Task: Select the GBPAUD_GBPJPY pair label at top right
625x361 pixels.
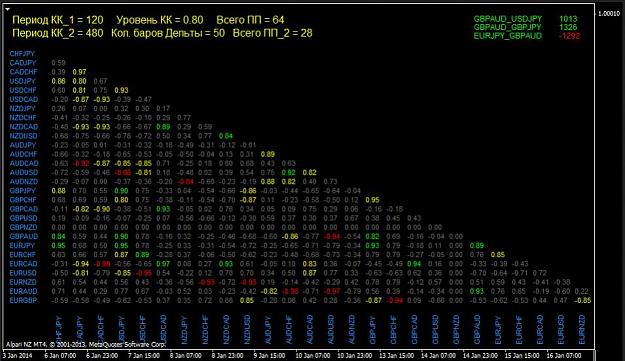Action: 508,27
